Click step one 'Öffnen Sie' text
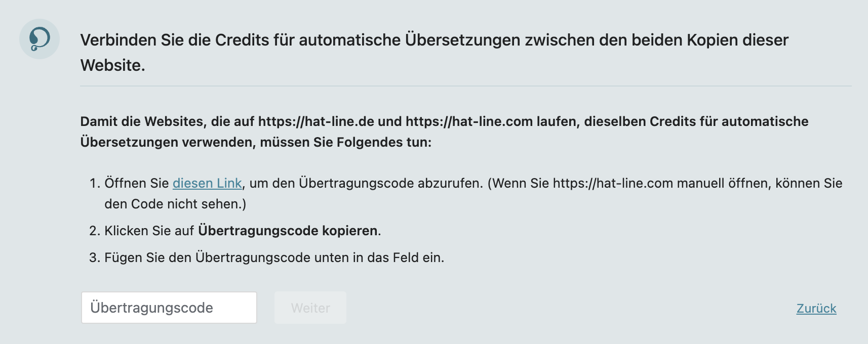Image resolution: width=868 pixels, height=344 pixels. coord(137,183)
